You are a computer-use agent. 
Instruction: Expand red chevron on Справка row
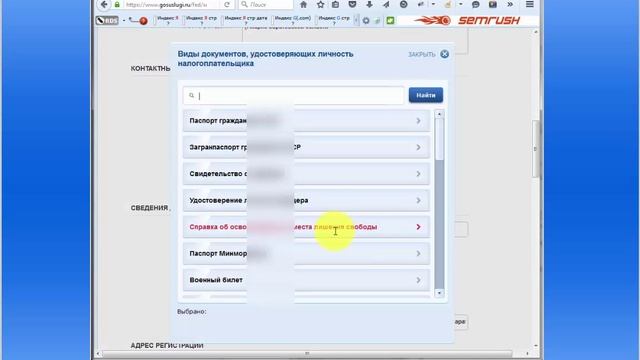coord(418,227)
